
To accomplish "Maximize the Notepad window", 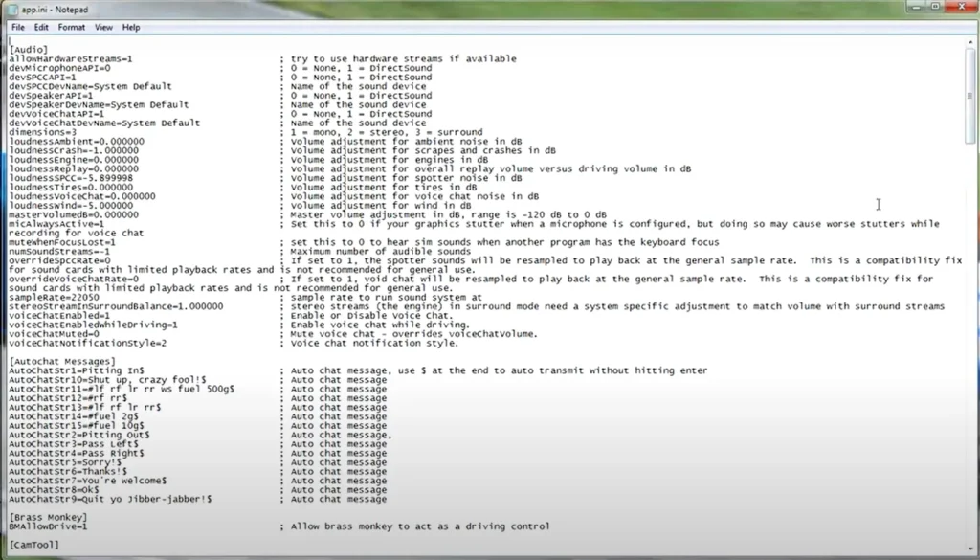I will coord(936,7).
